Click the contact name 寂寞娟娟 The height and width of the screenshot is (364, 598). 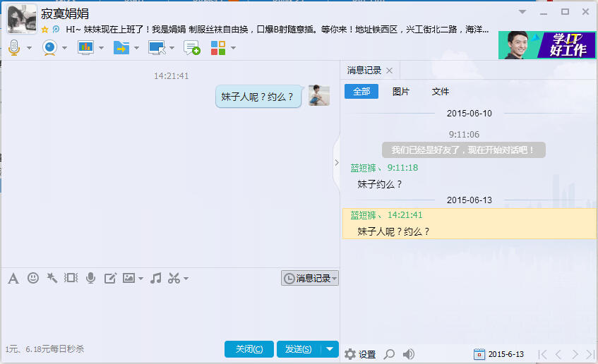coord(65,13)
